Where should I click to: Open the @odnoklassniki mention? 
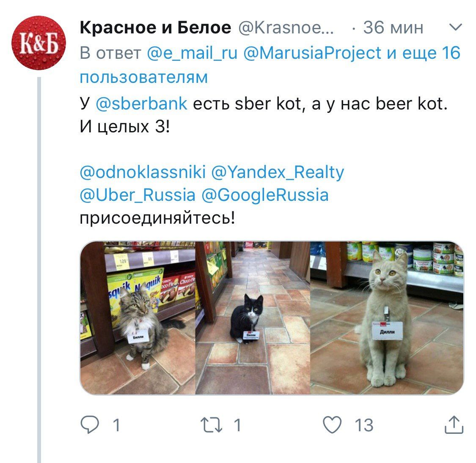[x=143, y=172]
